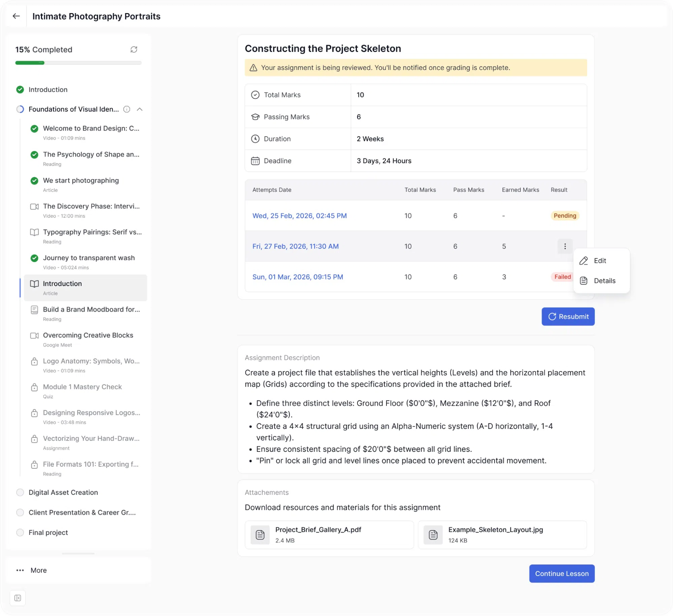
Task: Open the Wed, 25 Feb, 2026 attempt link
Action: point(299,216)
